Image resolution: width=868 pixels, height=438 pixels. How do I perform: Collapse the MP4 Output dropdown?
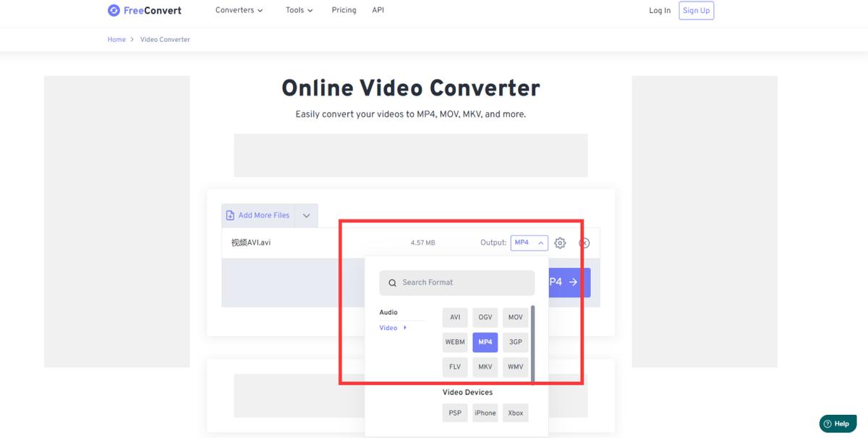[540, 243]
